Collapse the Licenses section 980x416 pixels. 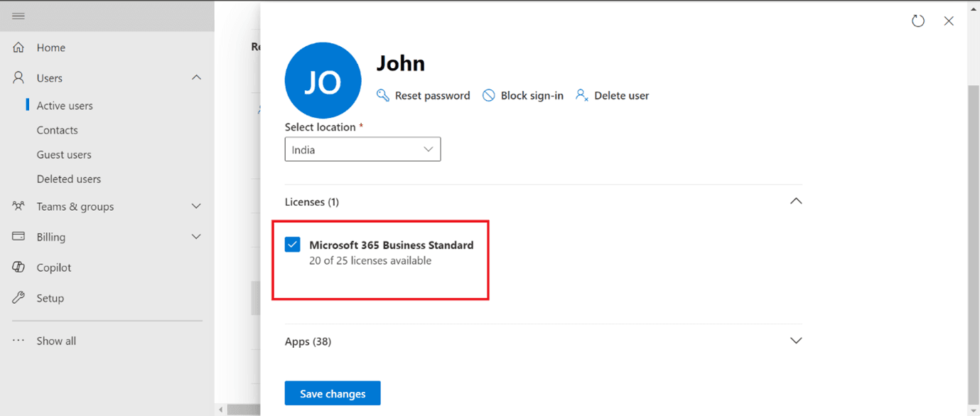click(795, 201)
